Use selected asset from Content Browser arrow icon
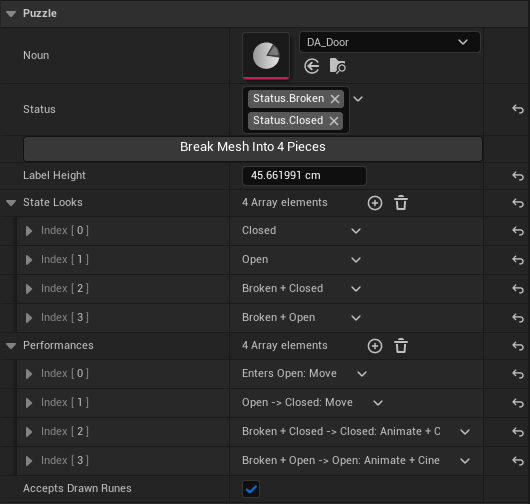 [311, 66]
